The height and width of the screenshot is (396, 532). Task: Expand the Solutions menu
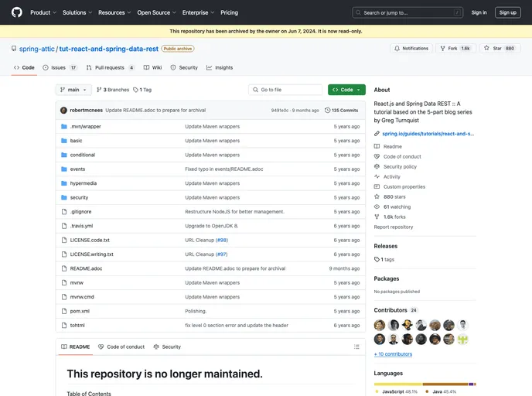pyautogui.click(x=77, y=12)
